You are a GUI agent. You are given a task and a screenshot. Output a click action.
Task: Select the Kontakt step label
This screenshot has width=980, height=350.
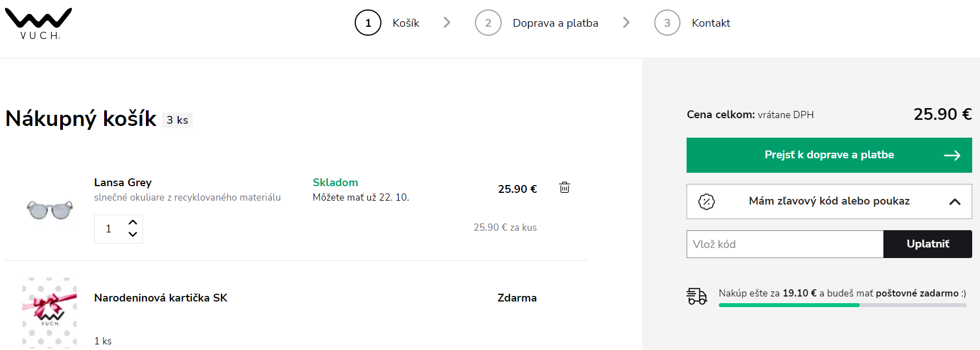[711, 23]
